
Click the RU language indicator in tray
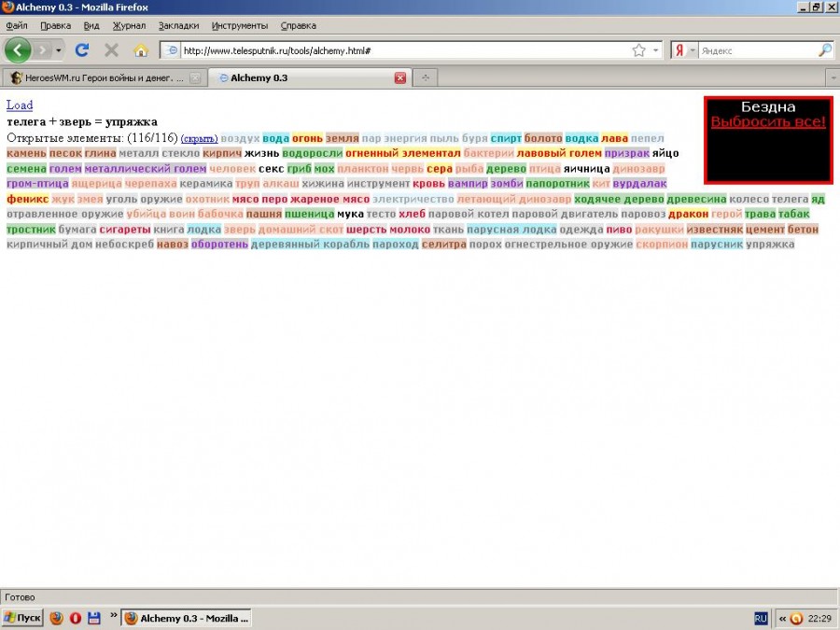(760, 618)
